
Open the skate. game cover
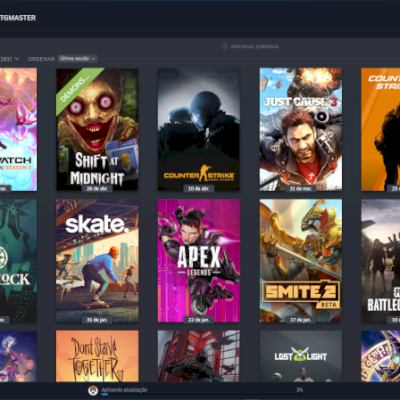click(97, 261)
